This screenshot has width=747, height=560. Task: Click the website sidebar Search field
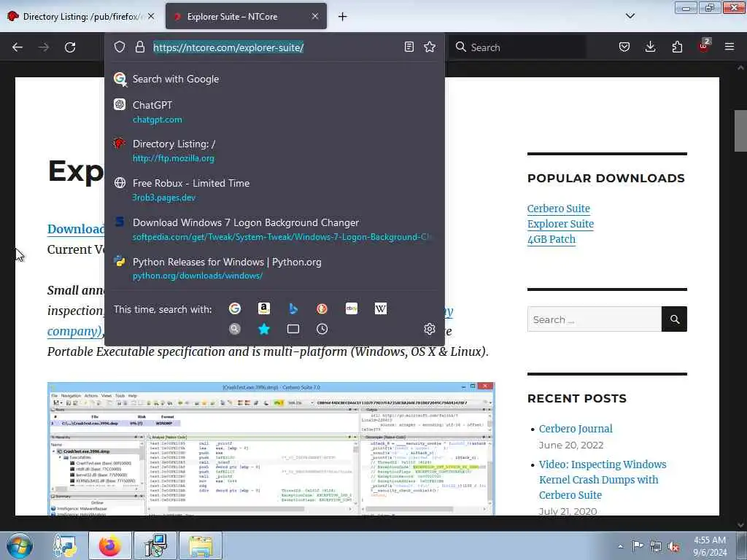click(x=594, y=319)
